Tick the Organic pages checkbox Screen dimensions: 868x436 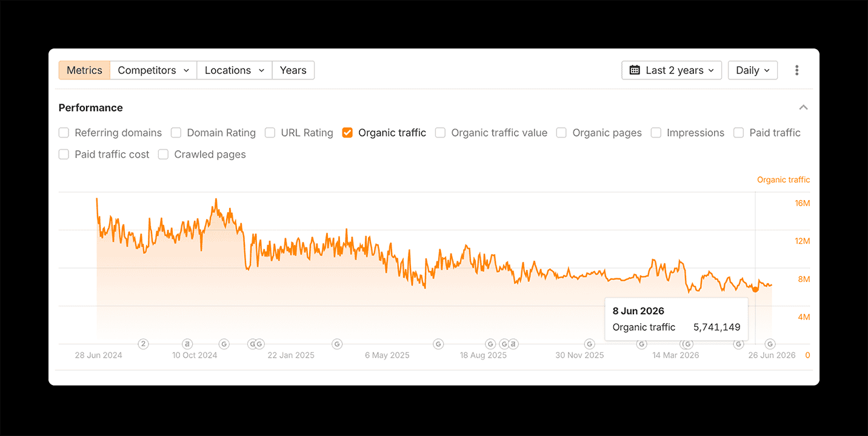[561, 133]
